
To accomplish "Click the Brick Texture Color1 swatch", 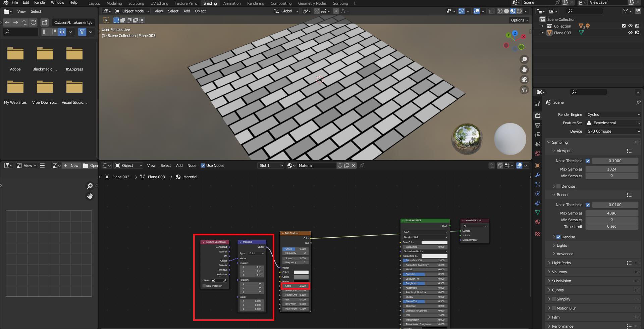I will coord(301,272).
